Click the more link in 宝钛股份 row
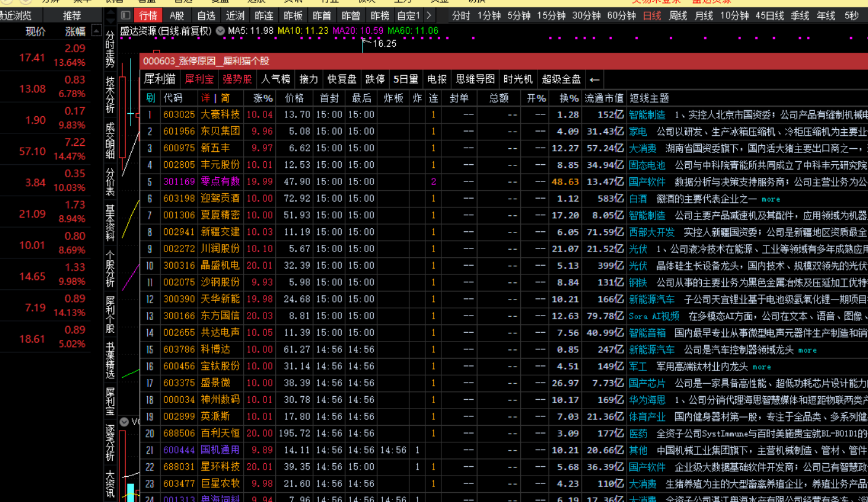 click(x=762, y=367)
